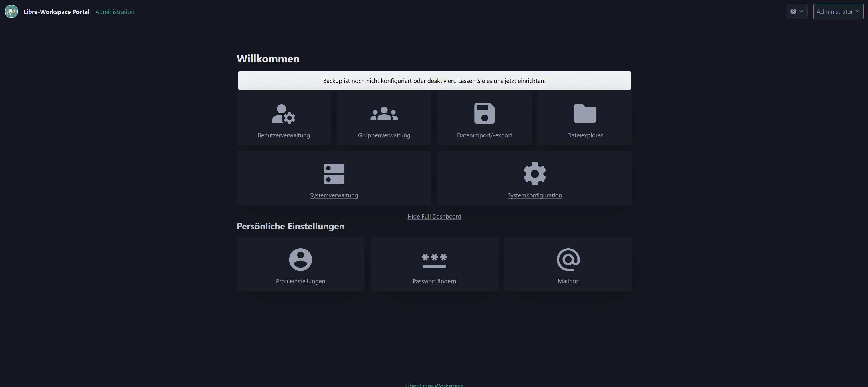Open the Profileinstellungen person icon
868x387 pixels.
pos(300,259)
